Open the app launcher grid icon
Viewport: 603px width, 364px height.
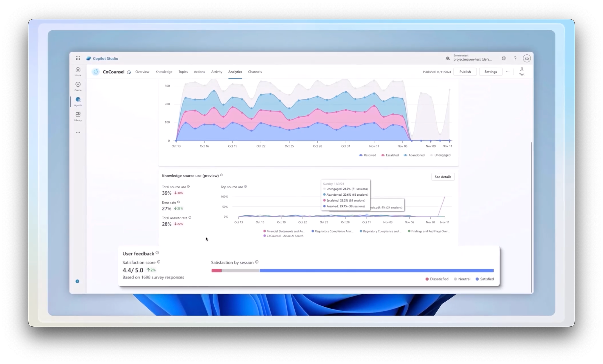pyautogui.click(x=78, y=58)
